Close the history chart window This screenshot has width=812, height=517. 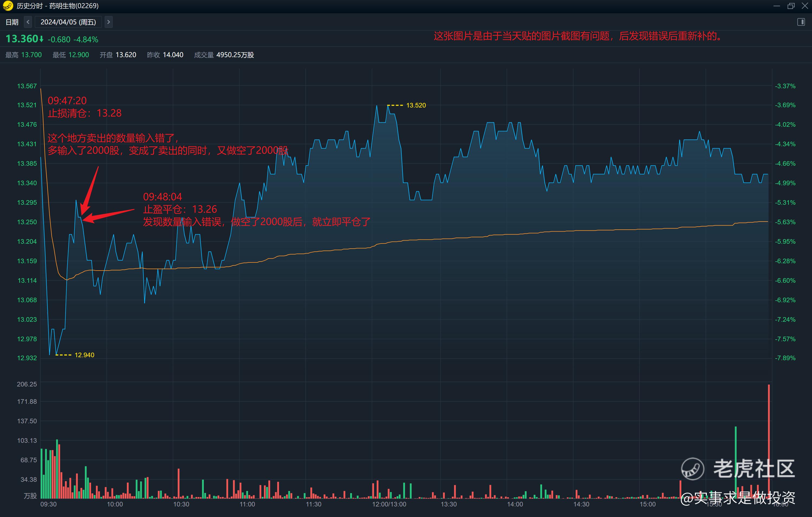(x=805, y=6)
